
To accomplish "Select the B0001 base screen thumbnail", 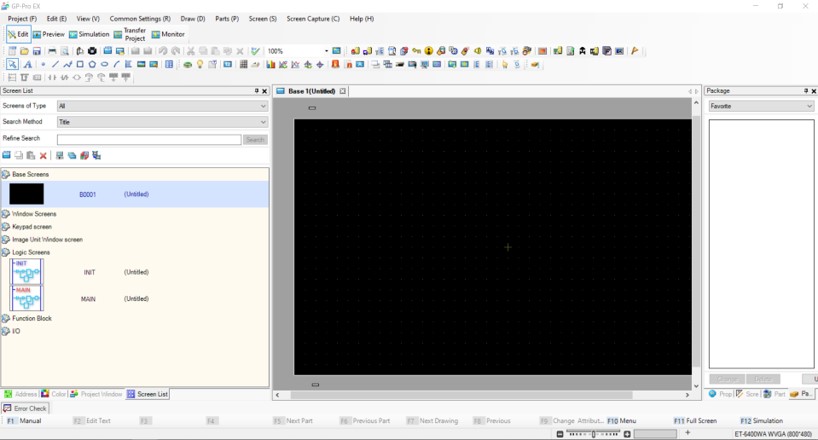I will (x=27, y=194).
